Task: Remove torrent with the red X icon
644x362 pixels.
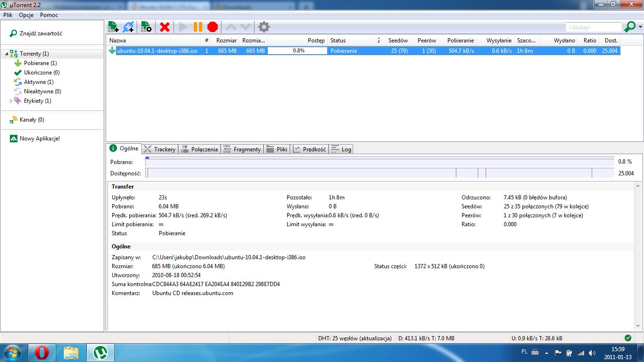Action: [165, 27]
